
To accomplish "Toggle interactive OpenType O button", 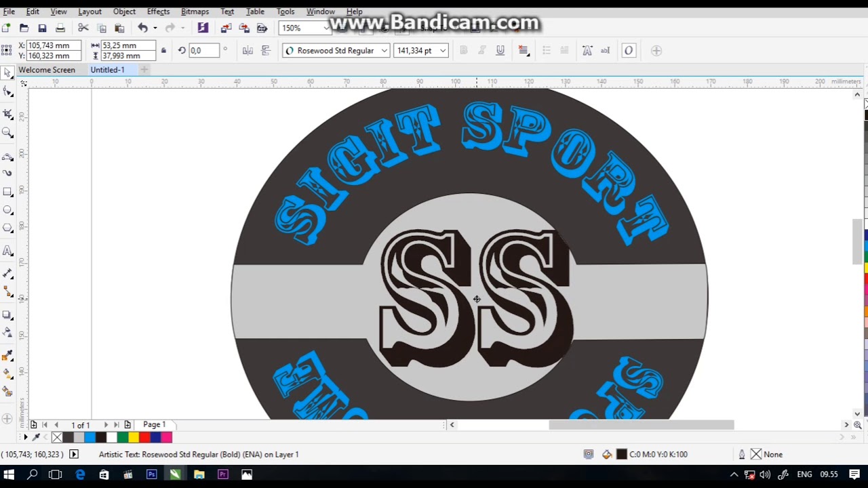I will [629, 50].
